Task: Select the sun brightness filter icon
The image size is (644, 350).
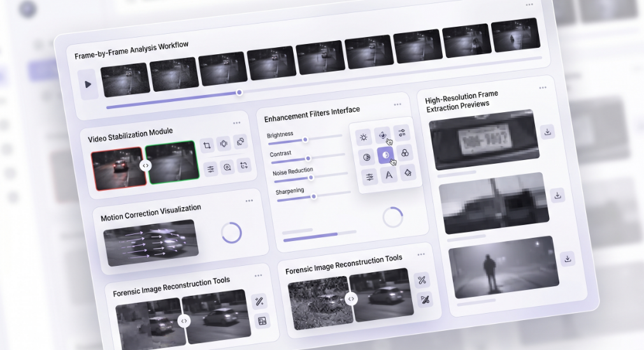Action: click(364, 137)
